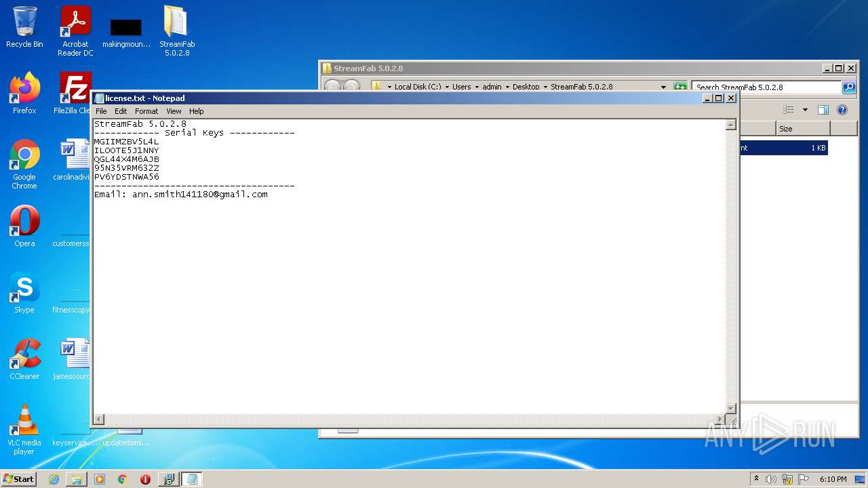
Task: Refresh the Explorer address bar
Action: point(679,87)
